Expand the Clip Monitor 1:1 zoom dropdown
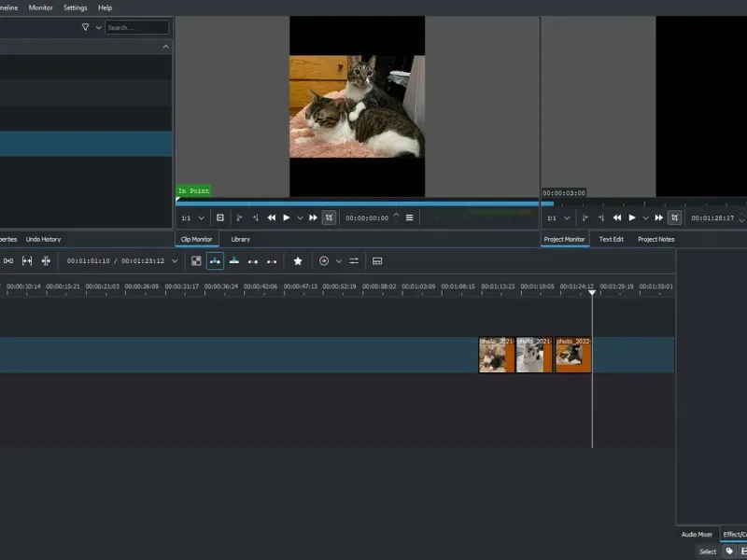Image resolution: width=747 pixels, height=560 pixels. tap(201, 217)
